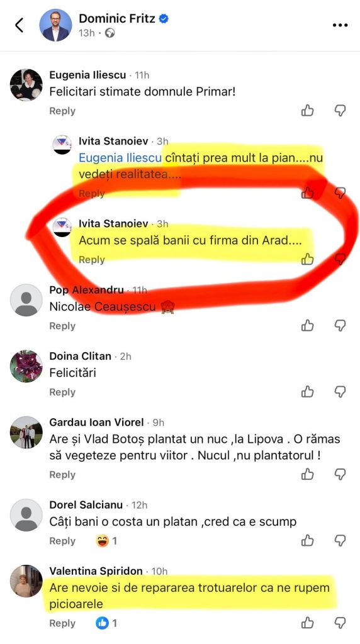Screen dimensions: 360x644
Task: Open Doina Clitan's flower avatar
Action: pyautogui.click(x=26, y=367)
